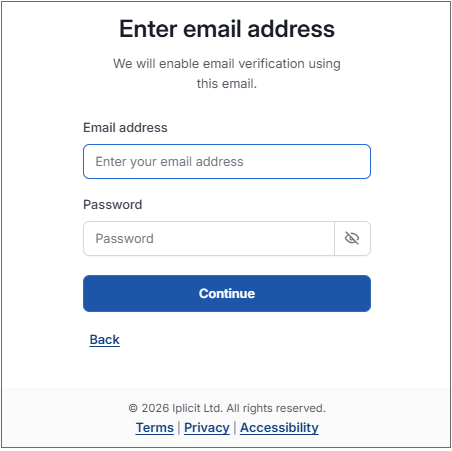Open the Terms link in footer
The height and width of the screenshot is (451, 452).
155,428
